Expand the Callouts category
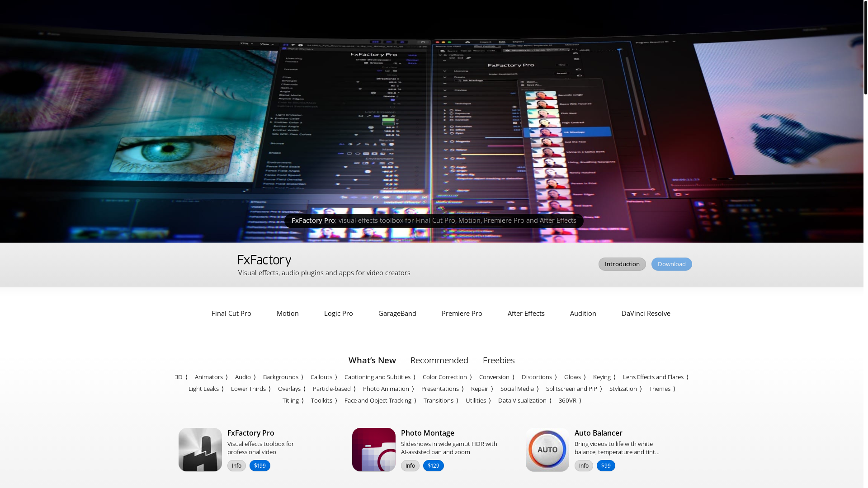 pyautogui.click(x=324, y=377)
